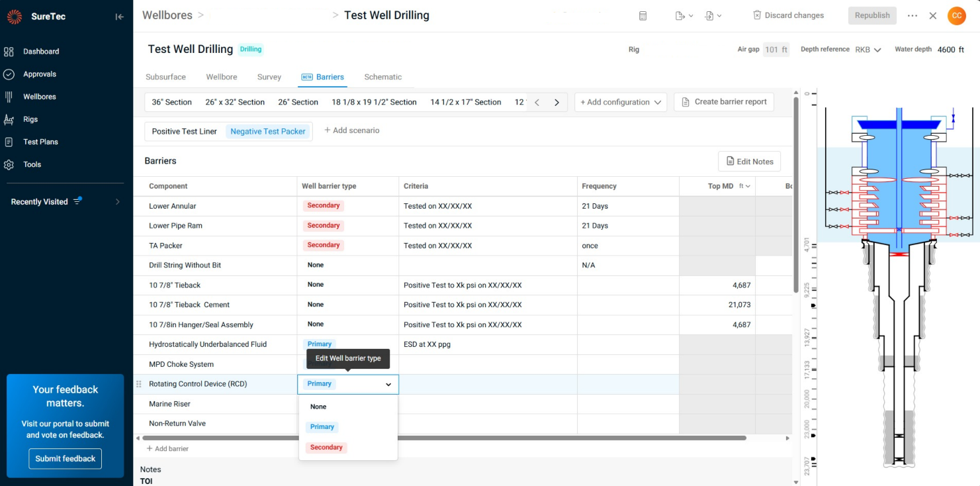Open the calculator icon in top toolbar

tap(643, 16)
